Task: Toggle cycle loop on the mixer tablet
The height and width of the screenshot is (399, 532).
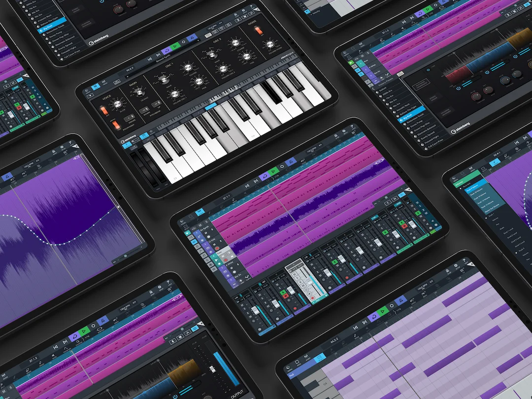Action: tap(265, 176)
